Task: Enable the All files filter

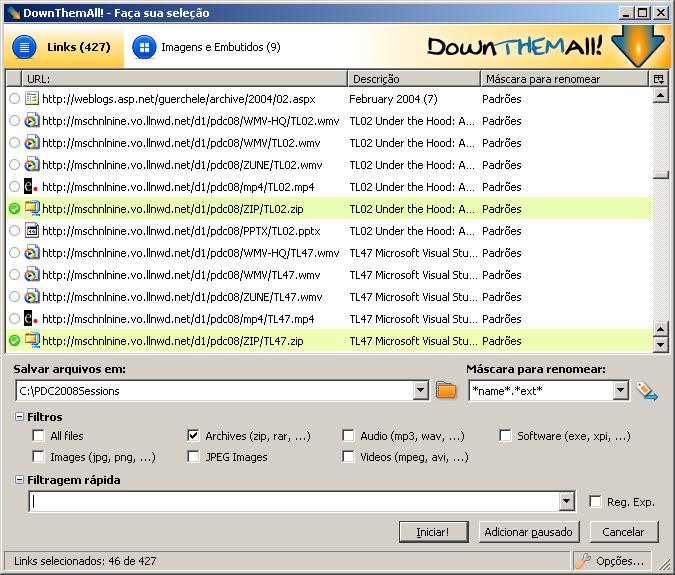Action: click(38, 436)
